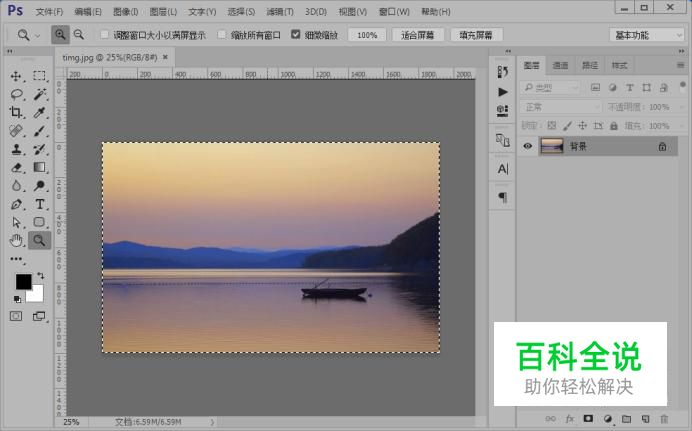Open the Layers panel flyout menu
Viewport: 692px width, 431px height.
pyautogui.click(x=680, y=65)
